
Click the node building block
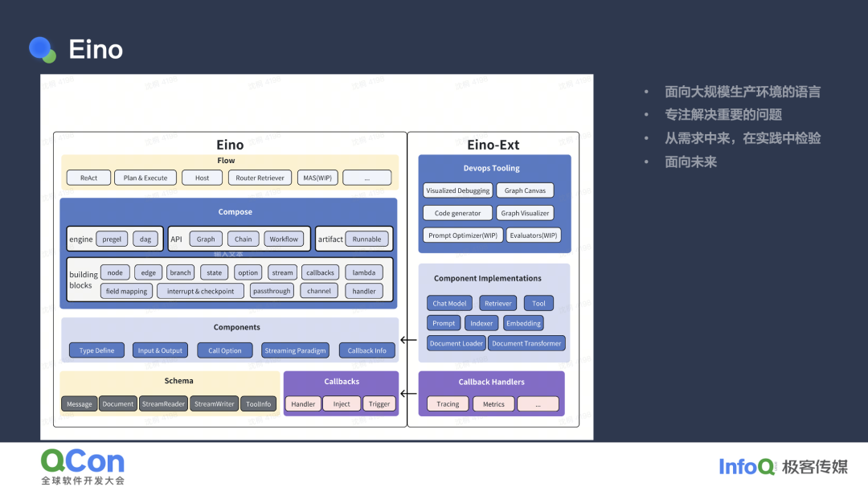115,272
